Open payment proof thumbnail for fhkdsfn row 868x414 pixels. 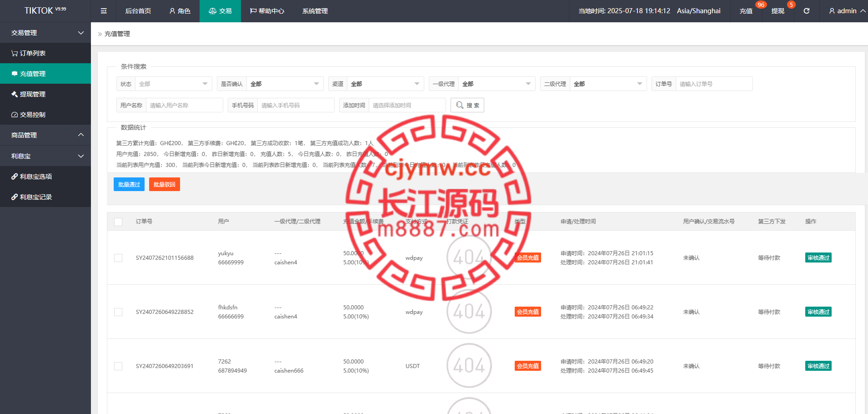pos(469,312)
